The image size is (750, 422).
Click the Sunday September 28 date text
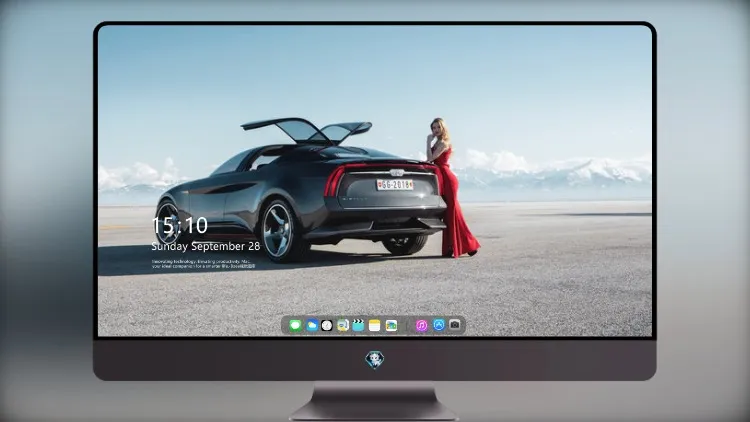click(206, 246)
